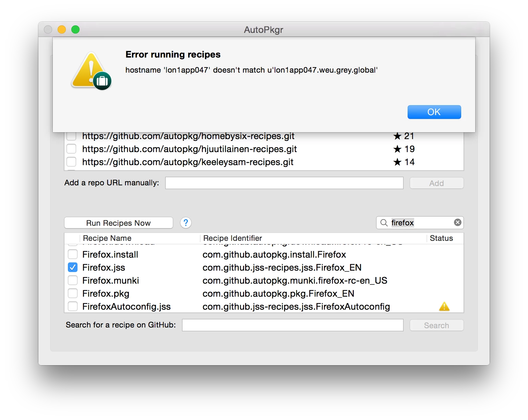
Task: Click into the firefox filter field
Action: [420, 223]
